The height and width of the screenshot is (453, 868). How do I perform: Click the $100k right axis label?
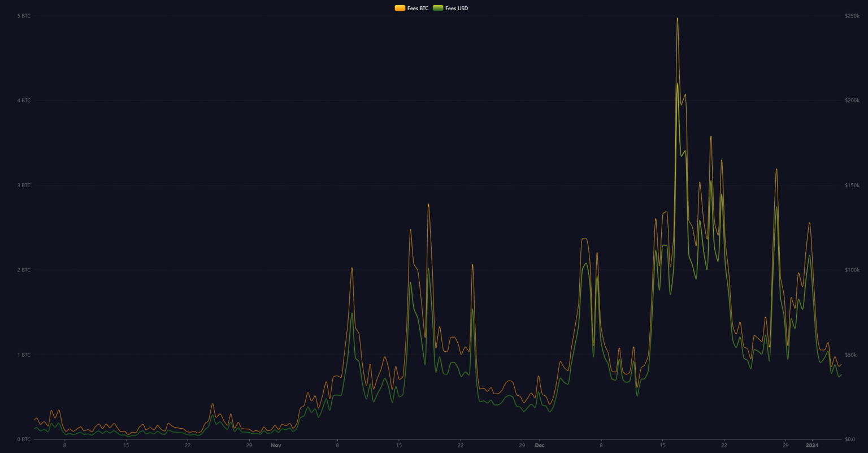point(852,270)
